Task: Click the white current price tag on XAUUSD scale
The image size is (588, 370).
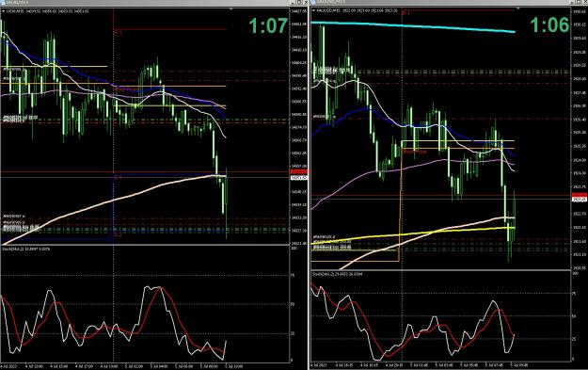Action: coord(579,200)
